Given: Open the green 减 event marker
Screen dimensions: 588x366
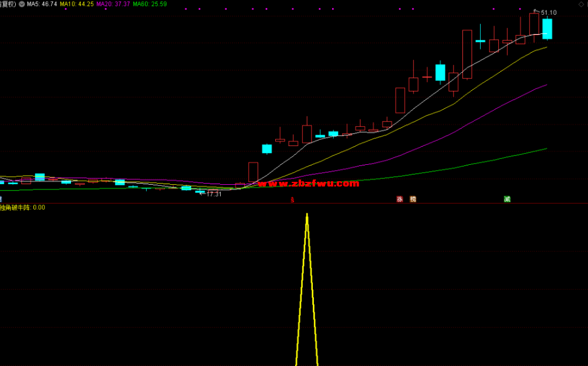Looking at the screenshot, I should tap(507, 199).
